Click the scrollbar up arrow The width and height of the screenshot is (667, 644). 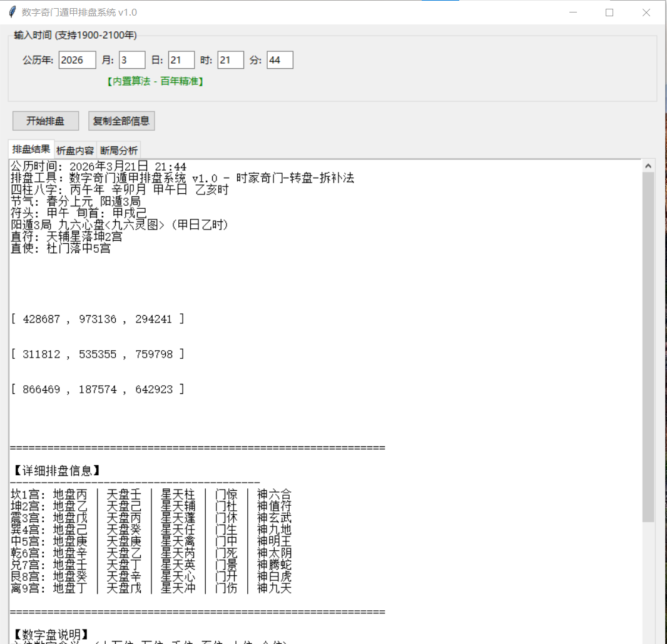pos(648,166)
